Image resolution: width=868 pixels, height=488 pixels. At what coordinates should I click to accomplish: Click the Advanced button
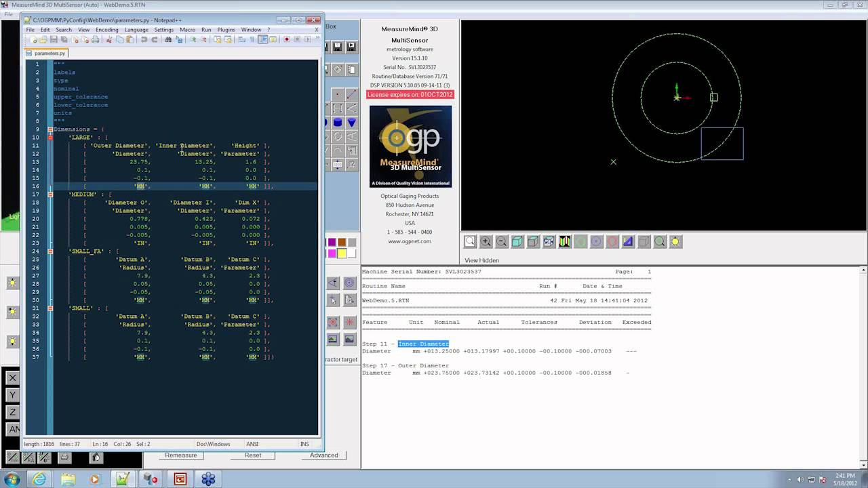click(x=324, y=455)
